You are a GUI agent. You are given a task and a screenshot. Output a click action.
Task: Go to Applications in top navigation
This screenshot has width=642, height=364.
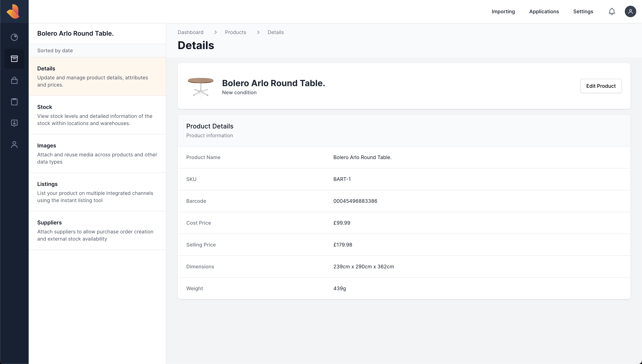(x=544, y=11)
